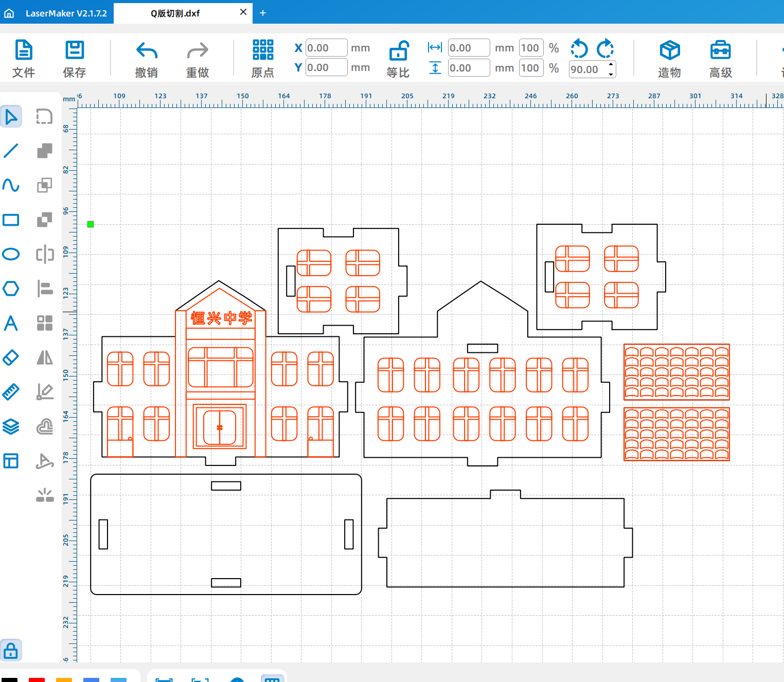This screenshot has height=682, width=784.
Task: Click the mirror flip tool
Action: (45, 357)
